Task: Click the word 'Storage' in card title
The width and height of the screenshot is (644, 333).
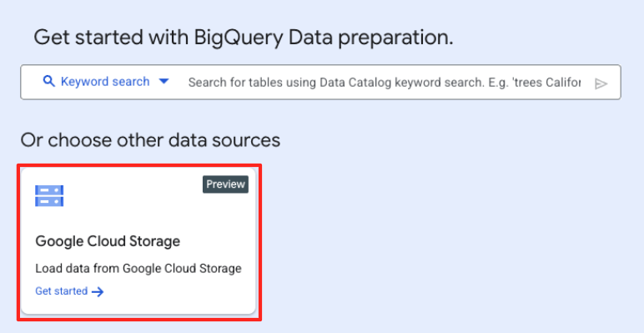Action: (x=155, y=241)
